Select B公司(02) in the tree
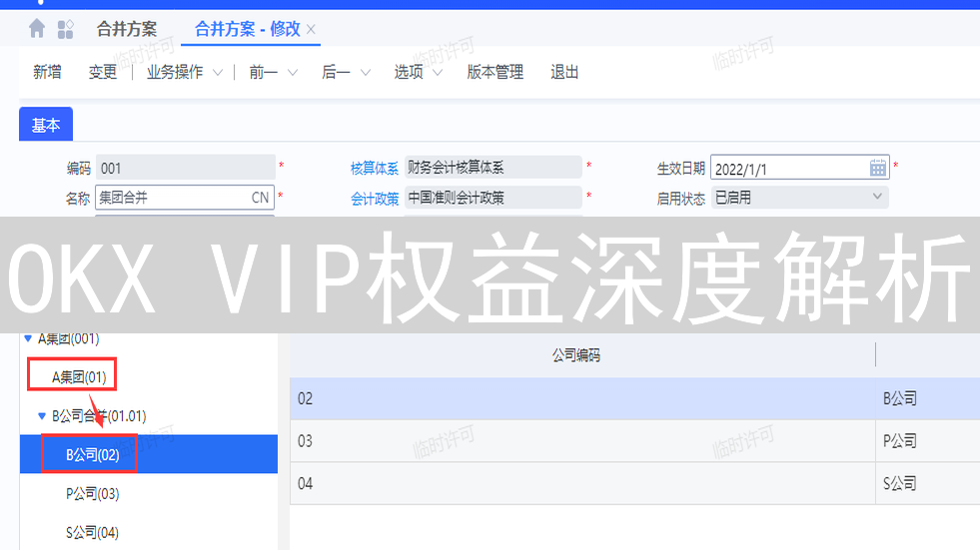Screen dimensions: 980x550 coord(93,454)
